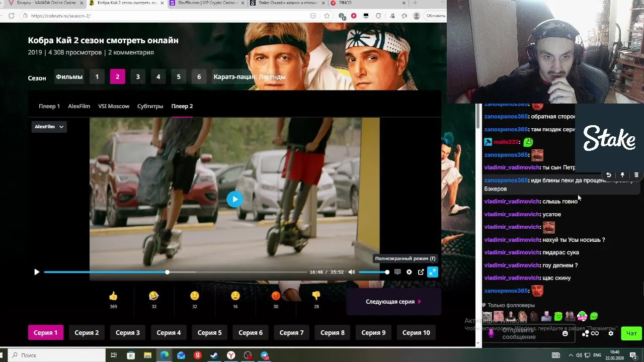
Task: Open video in pop-out window icon
Action: [x=421, y=272]
